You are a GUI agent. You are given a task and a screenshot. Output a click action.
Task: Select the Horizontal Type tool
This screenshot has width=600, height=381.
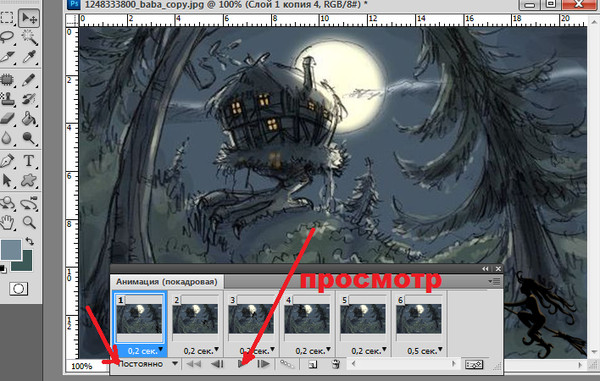pyautogui.click(x=29, y=161)
